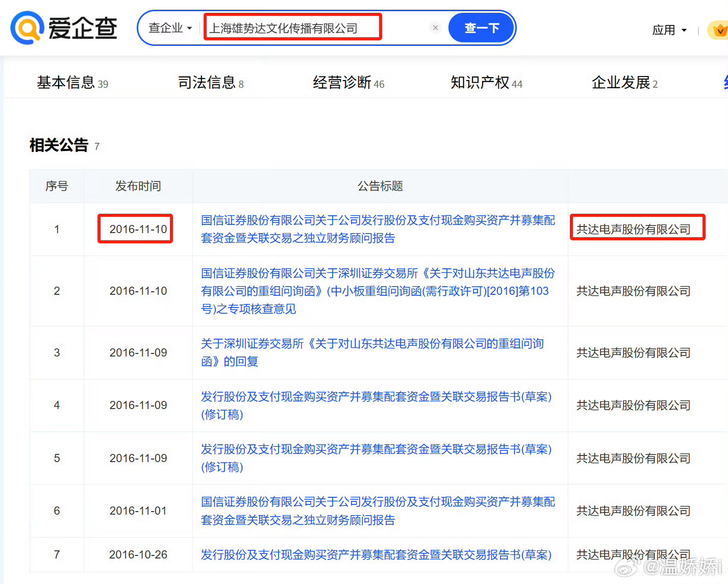Click the date 2016-11-10 in row 1
Image resolution: width=728 pixels, height=584 pixels.
138,229
